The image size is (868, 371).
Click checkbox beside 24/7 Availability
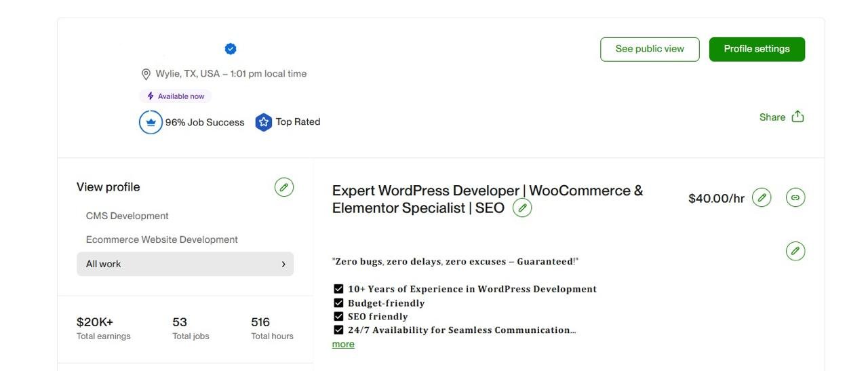[x=338, y=330]
